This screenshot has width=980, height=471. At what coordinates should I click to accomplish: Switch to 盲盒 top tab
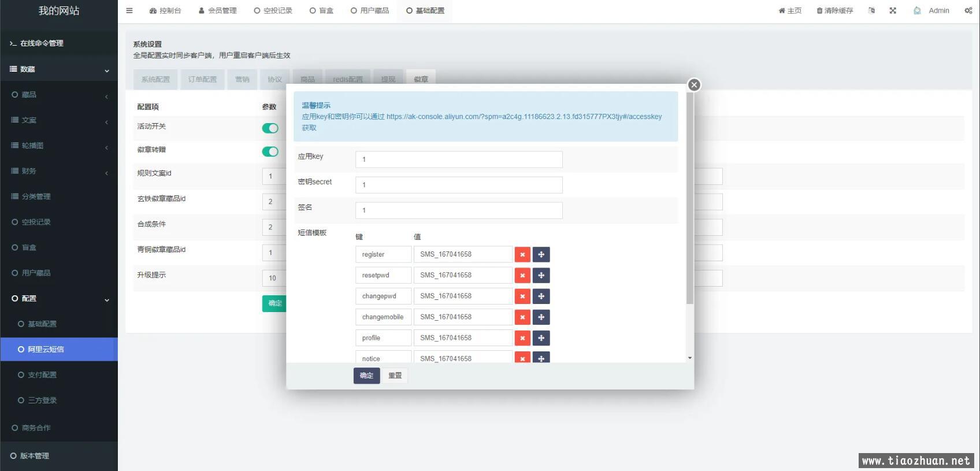[321, 10]
